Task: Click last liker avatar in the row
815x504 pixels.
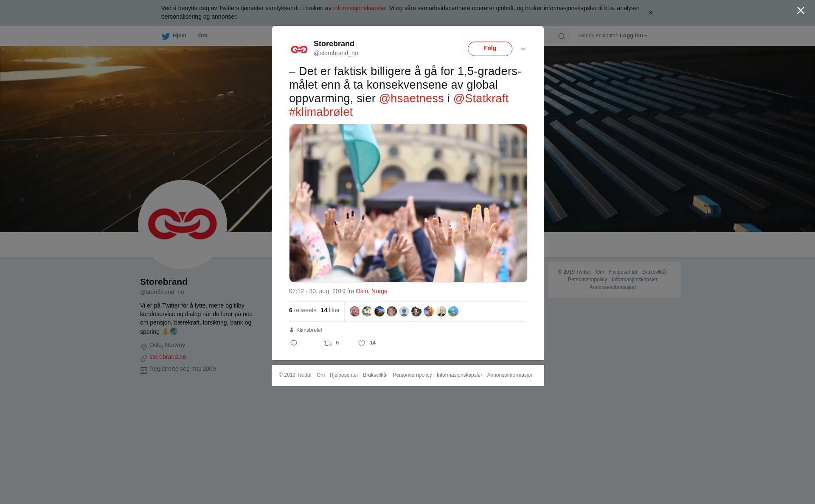Action: pyautogui.click(x=453, y=311)
